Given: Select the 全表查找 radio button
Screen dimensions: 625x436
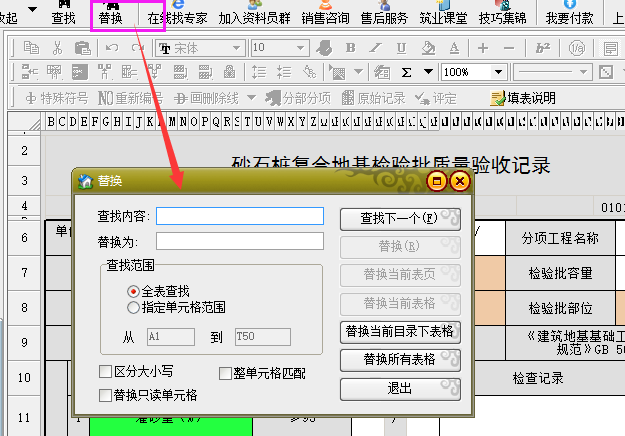Looking at the screenshot, I should click(133, 290).
